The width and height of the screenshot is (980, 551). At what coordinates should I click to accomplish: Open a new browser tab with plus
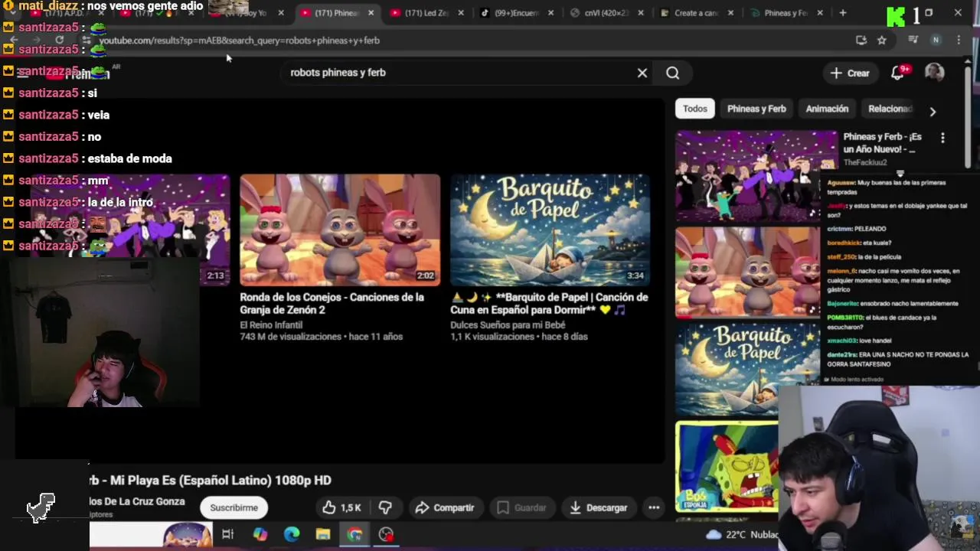pyautogui.click(x=842, y=13)
